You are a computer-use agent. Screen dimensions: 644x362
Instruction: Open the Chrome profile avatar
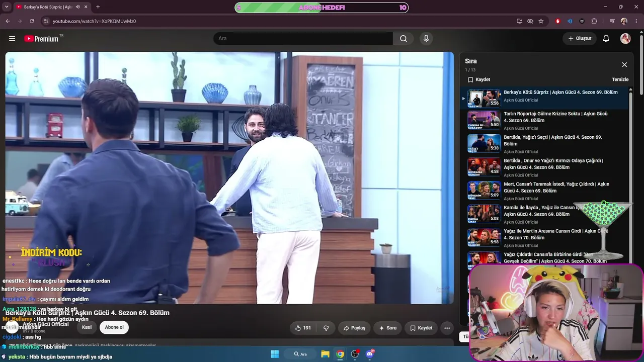[x=624, y=21]
